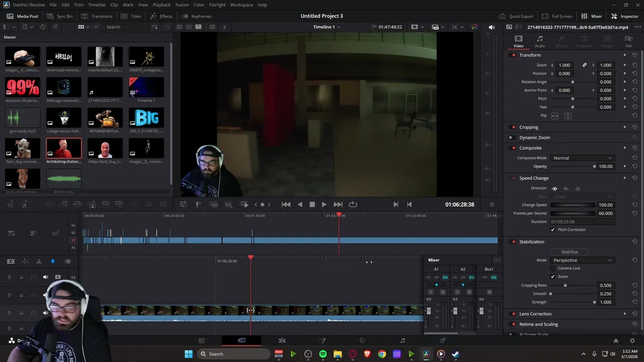
Task: Open the Stabilization Mode dropdown
Action: point(582,260)
